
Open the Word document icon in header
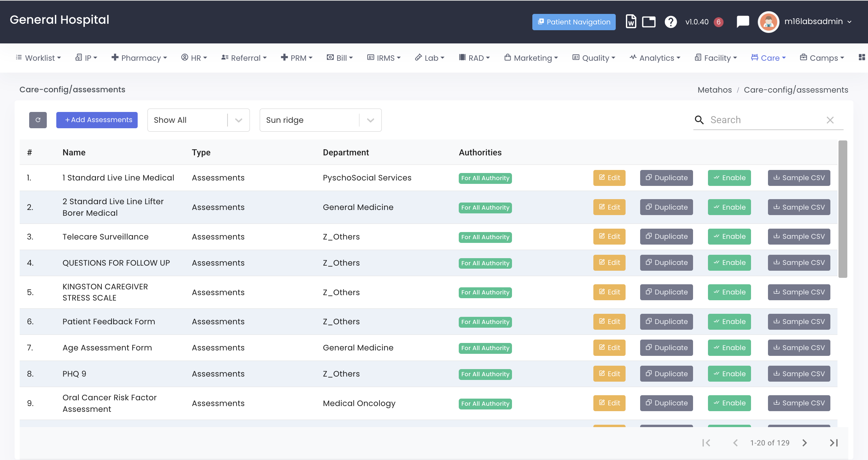pyautogui.click(x=631, y=22)
